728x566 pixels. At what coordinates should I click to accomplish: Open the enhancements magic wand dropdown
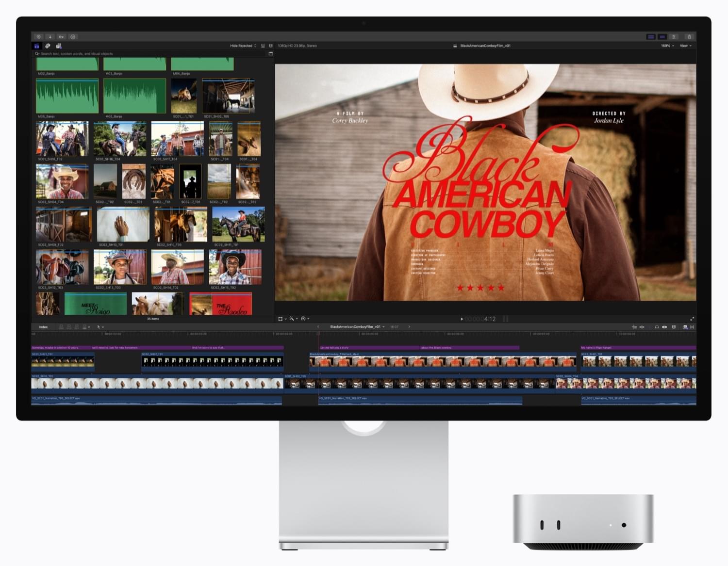point(294,319)
